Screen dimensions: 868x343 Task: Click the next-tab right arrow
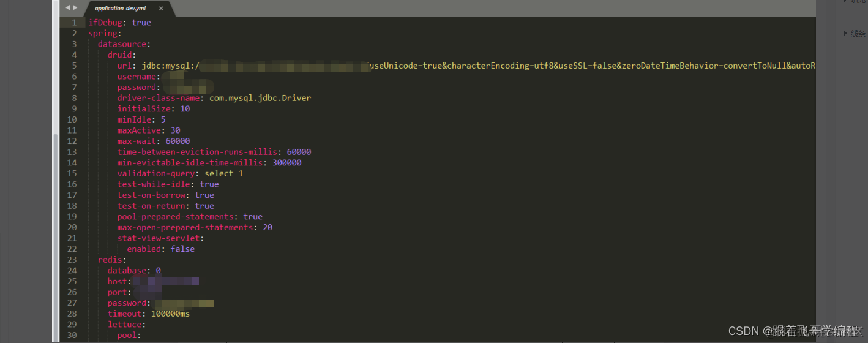point(75,8)
